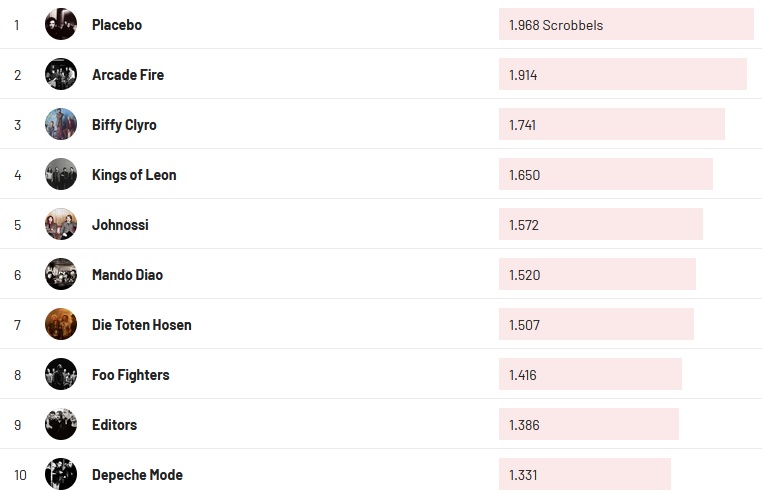
Task: Select the Kings of Leon avatar
Action: coord(61,174)
